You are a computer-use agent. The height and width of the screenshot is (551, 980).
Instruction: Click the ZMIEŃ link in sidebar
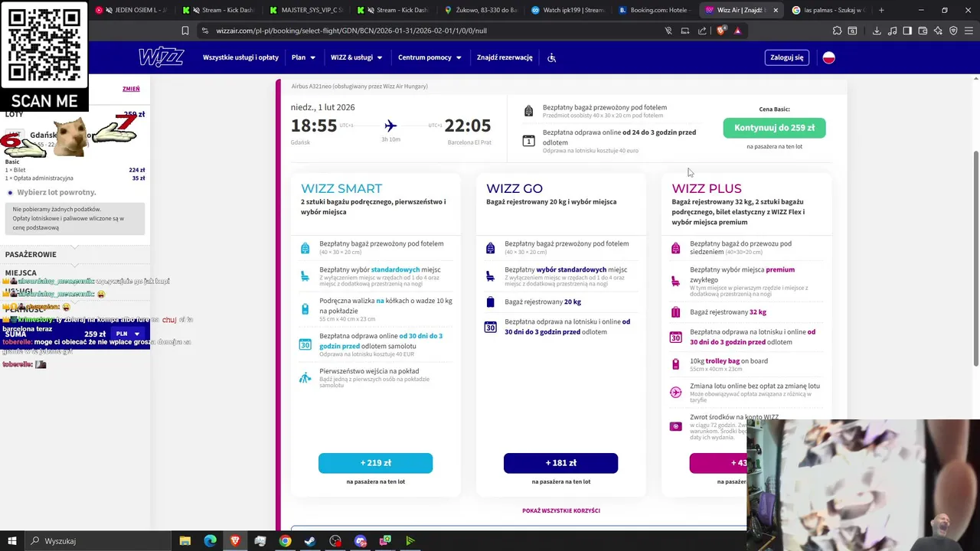(131, 89)
